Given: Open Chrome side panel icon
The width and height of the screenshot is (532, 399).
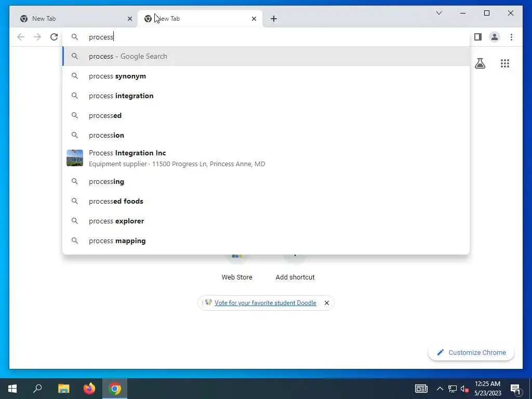Looking at the screenshot, I should [478, 37].
